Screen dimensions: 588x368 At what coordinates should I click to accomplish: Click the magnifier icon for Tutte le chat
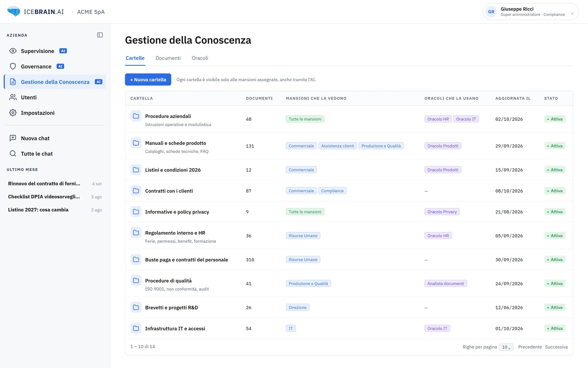[13, 153]
